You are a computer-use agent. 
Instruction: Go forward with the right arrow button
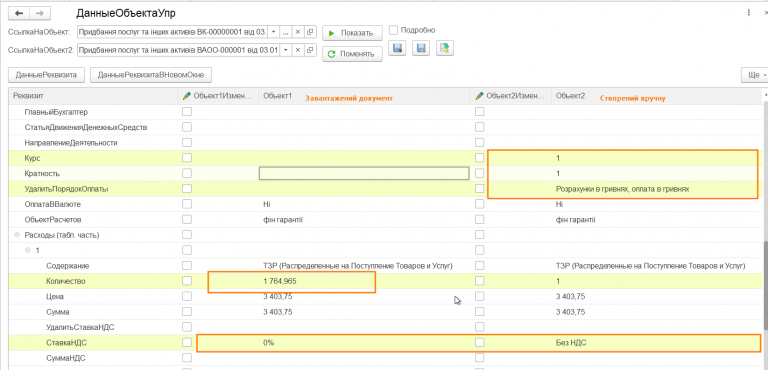pyautogui.click(x=40, y=13)
